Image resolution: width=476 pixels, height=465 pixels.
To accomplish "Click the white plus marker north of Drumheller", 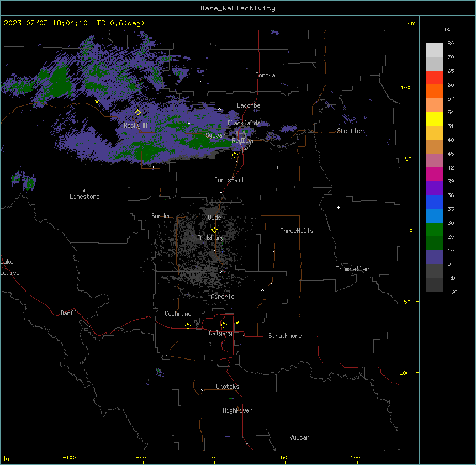I will point(338,207).
